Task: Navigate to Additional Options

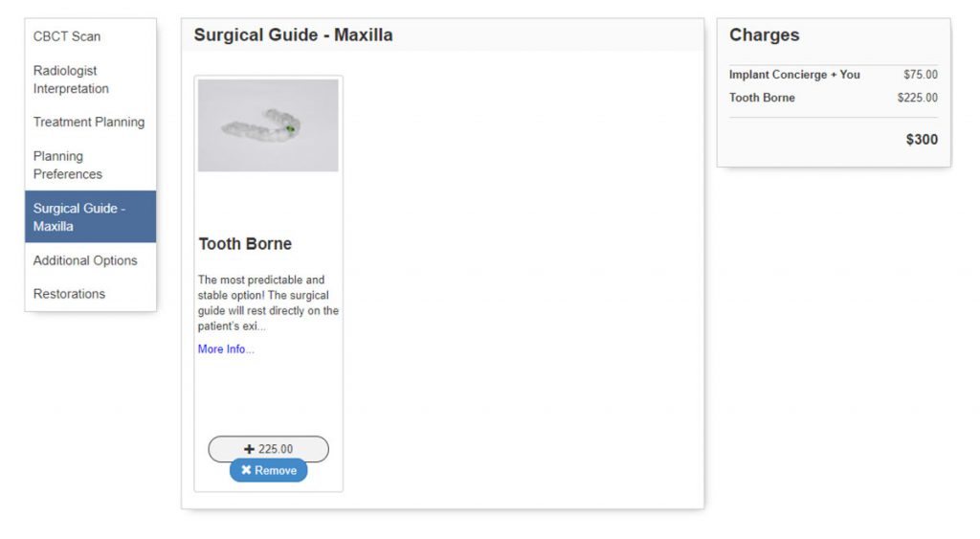Action: (85, 260)
